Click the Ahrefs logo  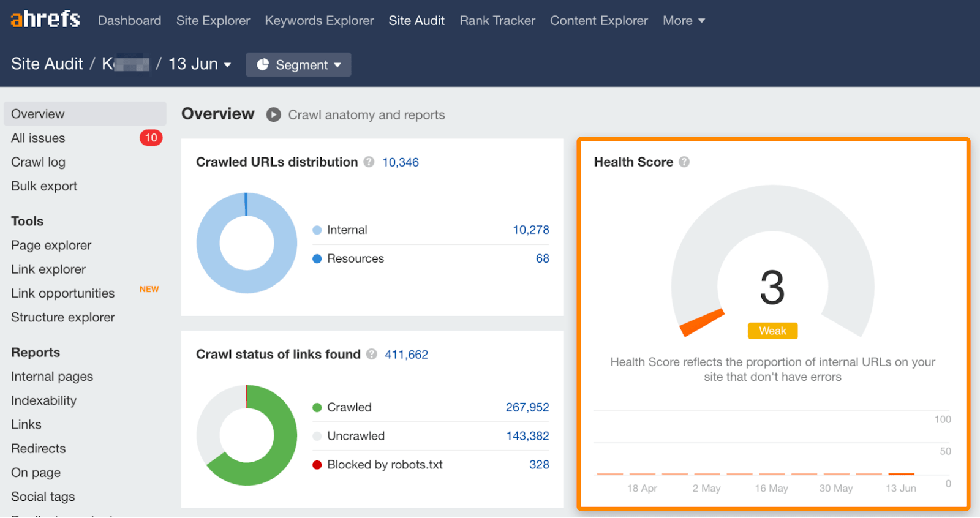coord(45,20)
